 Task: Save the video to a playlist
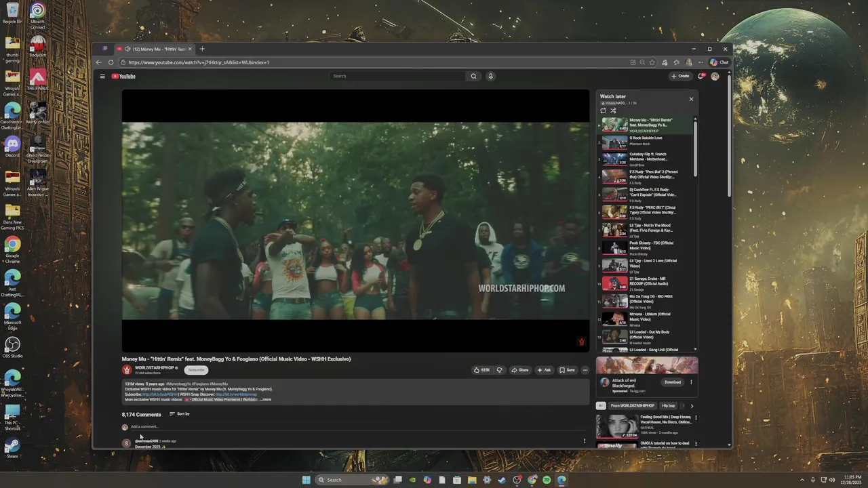click(x=567, y=370)
